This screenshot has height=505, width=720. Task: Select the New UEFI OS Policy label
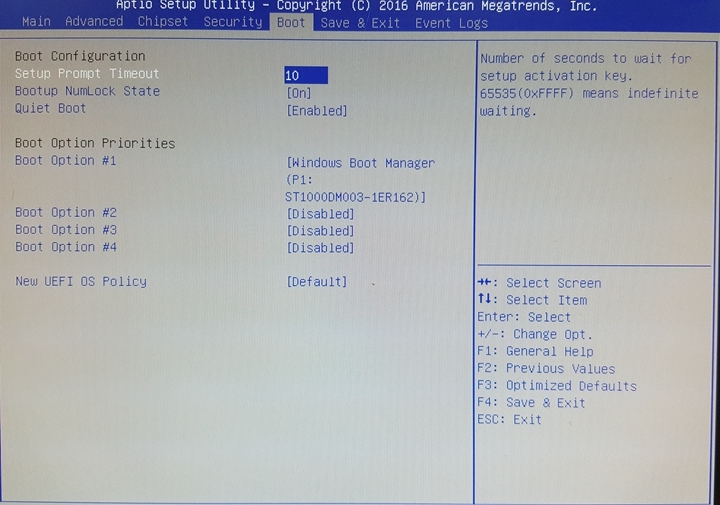[81, 281]
